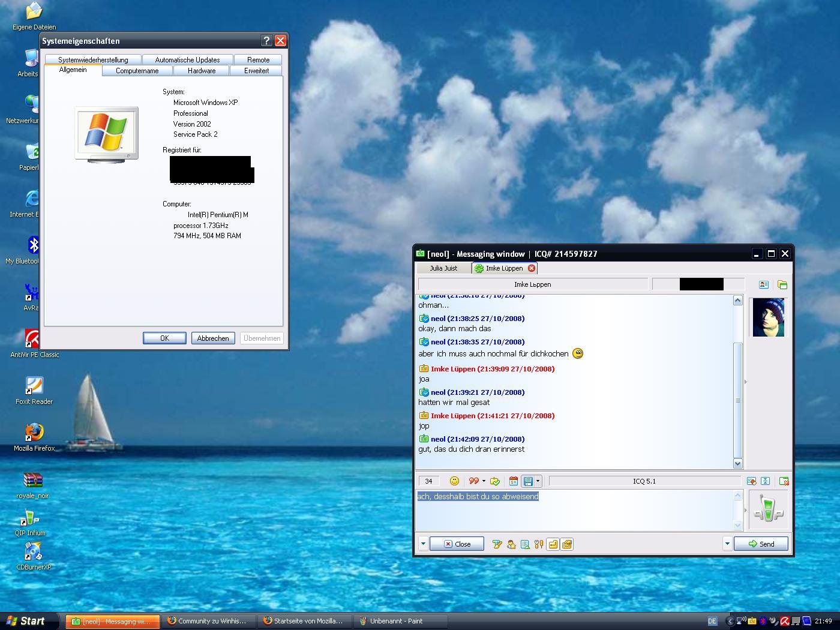Screen dimensions: 840x630
Task: Open Mozilla Firefox desktop shortcut
Action: [34, 436]
